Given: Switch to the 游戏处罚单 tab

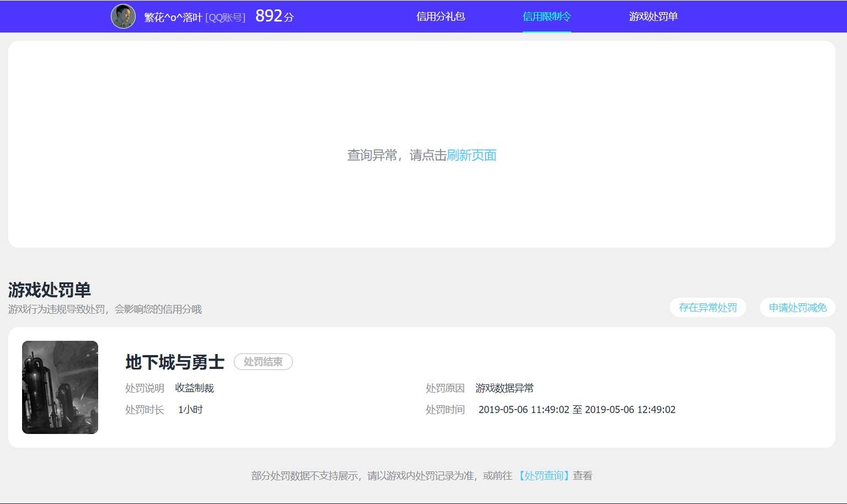Looking at the screenshot, I should click(653, 17).
